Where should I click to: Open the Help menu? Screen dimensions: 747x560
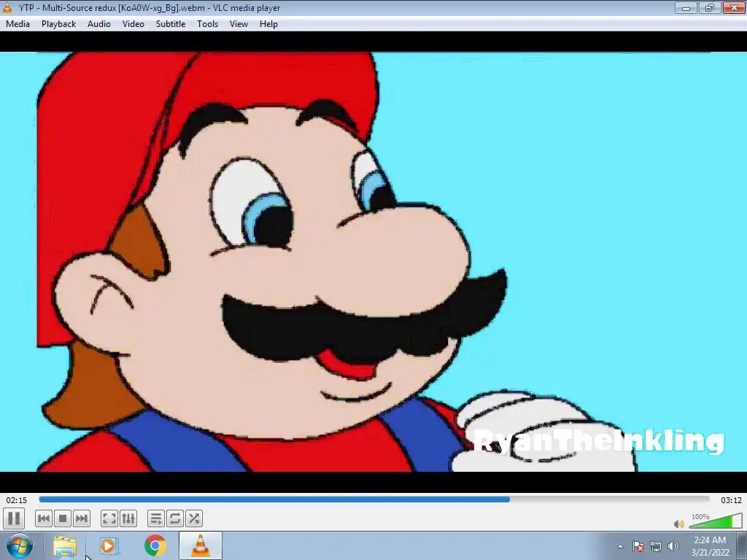click(x=268, y=24)
